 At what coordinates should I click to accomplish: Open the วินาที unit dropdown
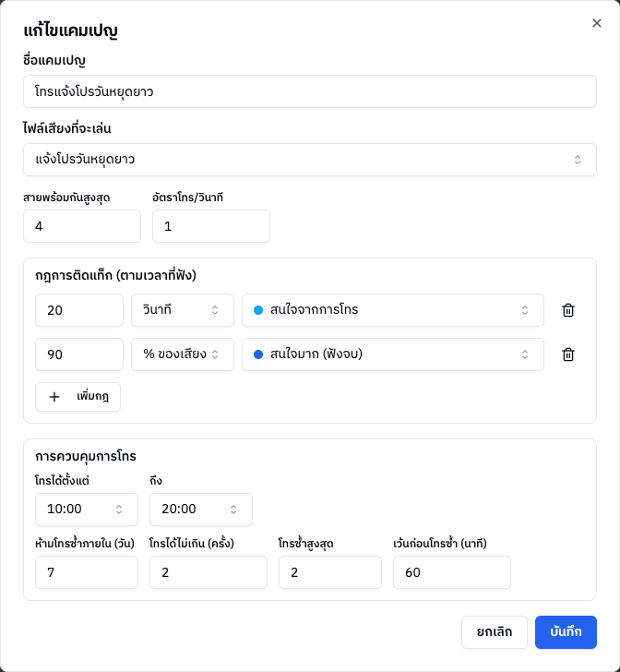click(x=183, y=310)
